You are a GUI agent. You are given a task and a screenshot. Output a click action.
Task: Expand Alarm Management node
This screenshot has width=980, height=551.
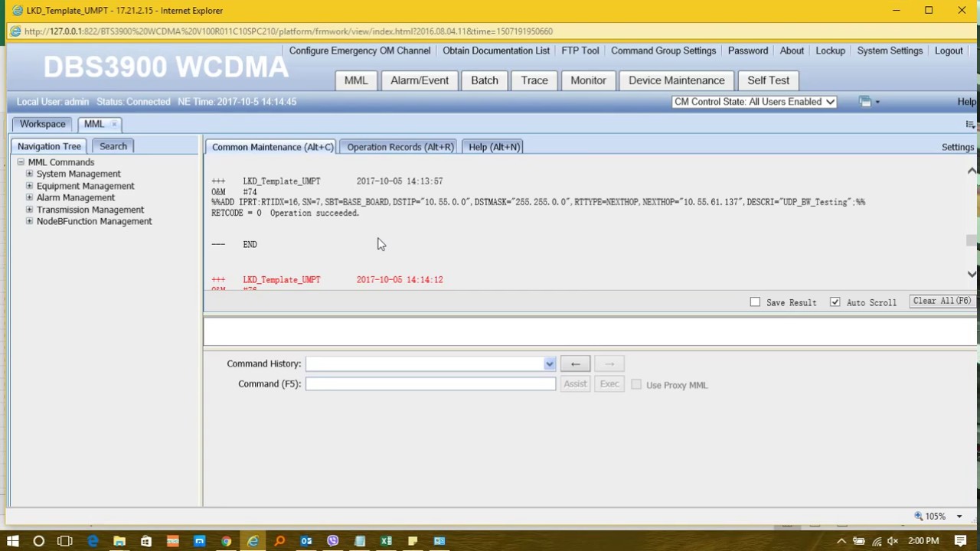(29, 197)
